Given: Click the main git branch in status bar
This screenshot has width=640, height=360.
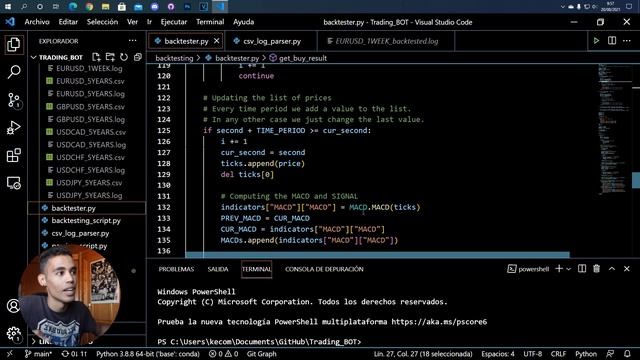Looking at the screenshot, I should click(x=38, y=354).
